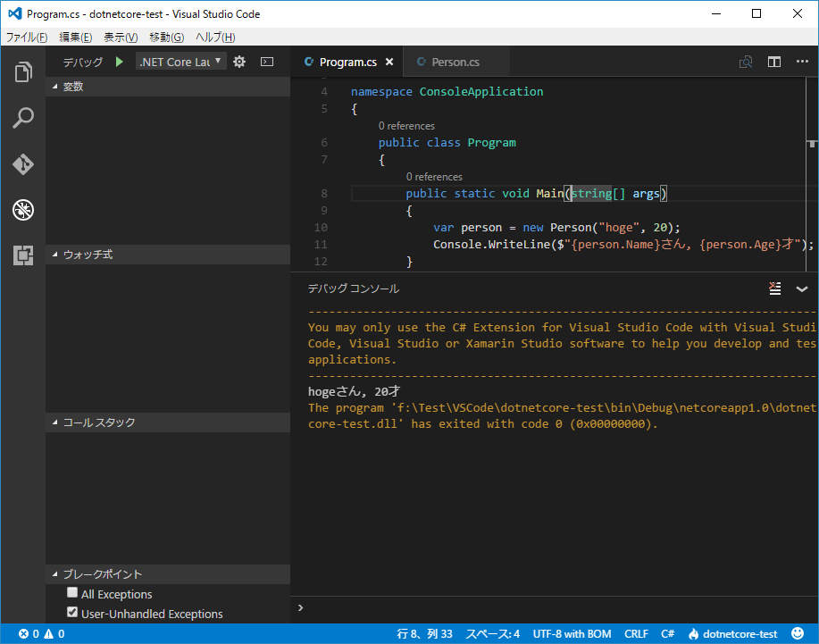
Task: Clear the debug console output
Action: coord(775,289)
